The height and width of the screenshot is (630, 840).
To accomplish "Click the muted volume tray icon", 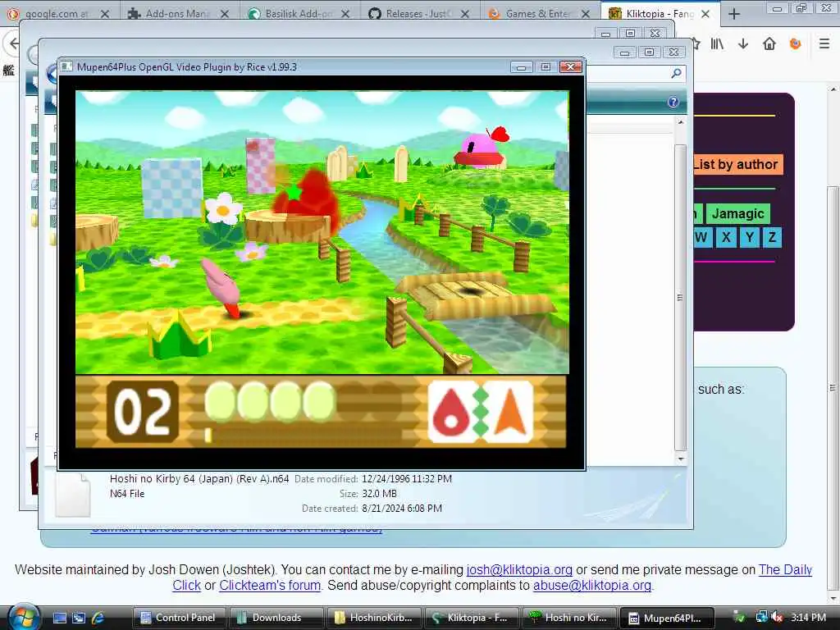I will coord(777,618).
